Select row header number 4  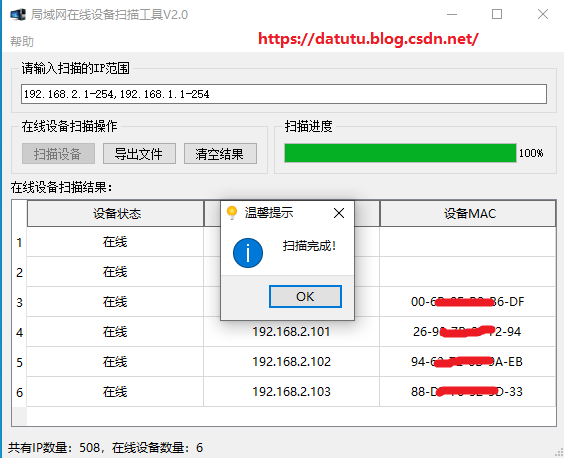tap(19, 332)
